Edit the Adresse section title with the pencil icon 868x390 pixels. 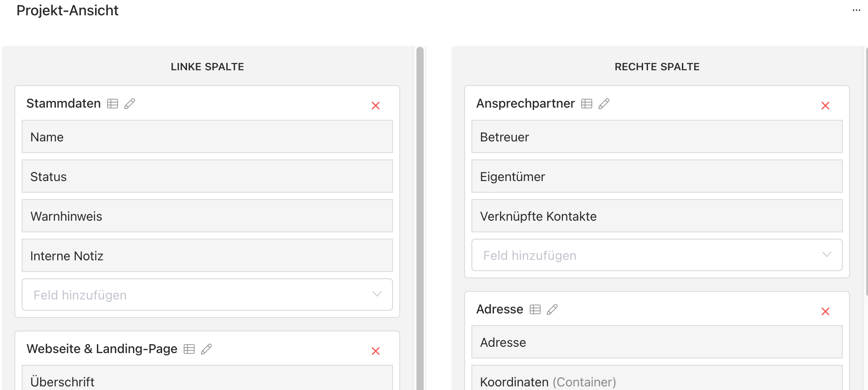tap(552, 309)
